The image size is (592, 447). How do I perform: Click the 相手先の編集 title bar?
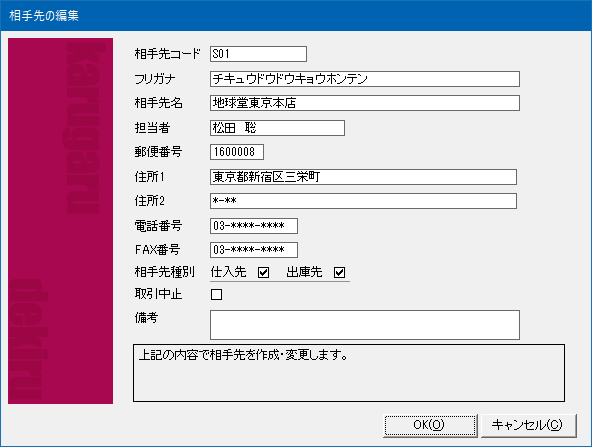click(296, 15)
